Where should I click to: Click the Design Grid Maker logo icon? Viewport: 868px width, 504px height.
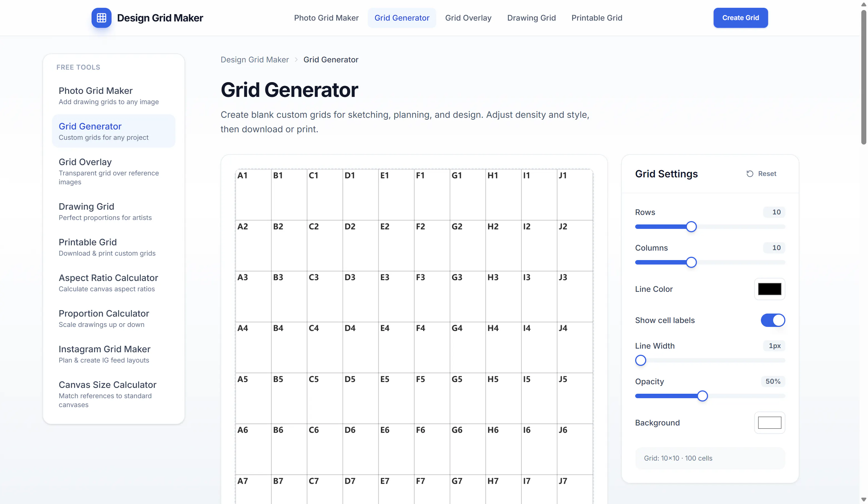[101, 18]
